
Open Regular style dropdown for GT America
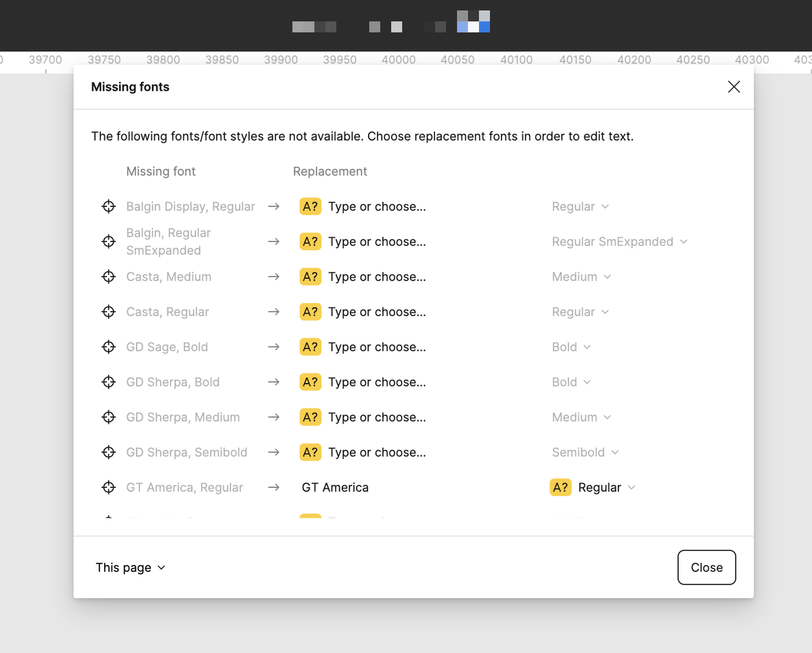606,488
